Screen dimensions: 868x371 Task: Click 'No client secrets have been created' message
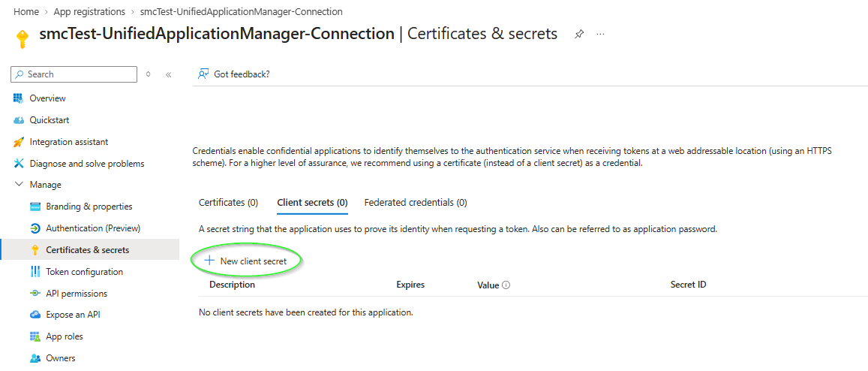tap(305, 312)
